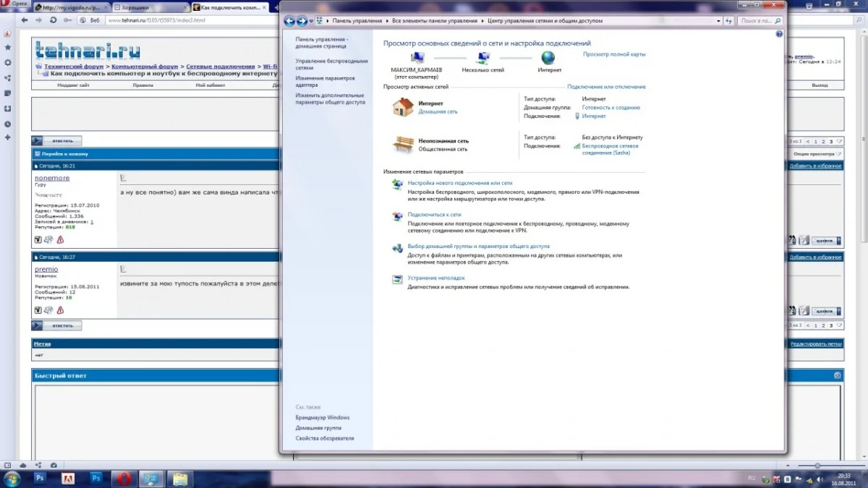This screenshot has height=488, width=868.
Task: Open nonemore user profile link
Action: coord(52,178)
